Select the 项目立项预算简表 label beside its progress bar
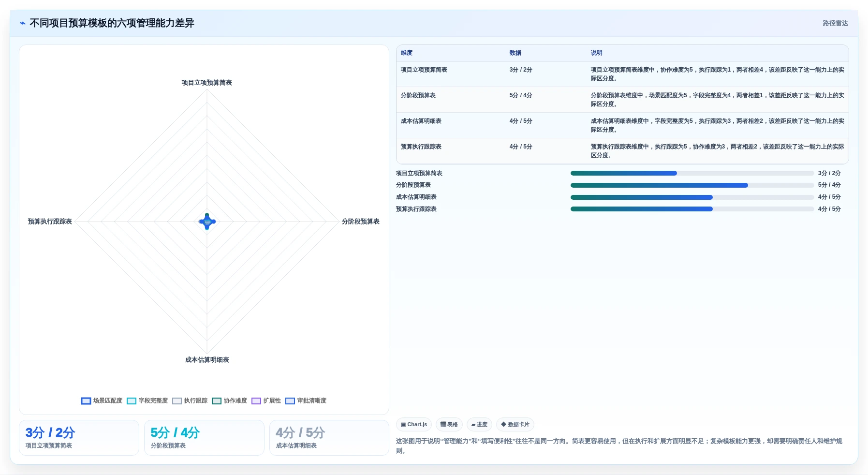The image size is (868, 475). 419,173
